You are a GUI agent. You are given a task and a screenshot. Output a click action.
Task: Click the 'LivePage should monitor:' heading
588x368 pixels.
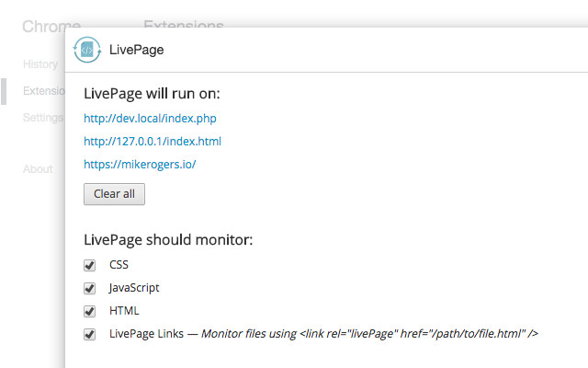(168, 240)
